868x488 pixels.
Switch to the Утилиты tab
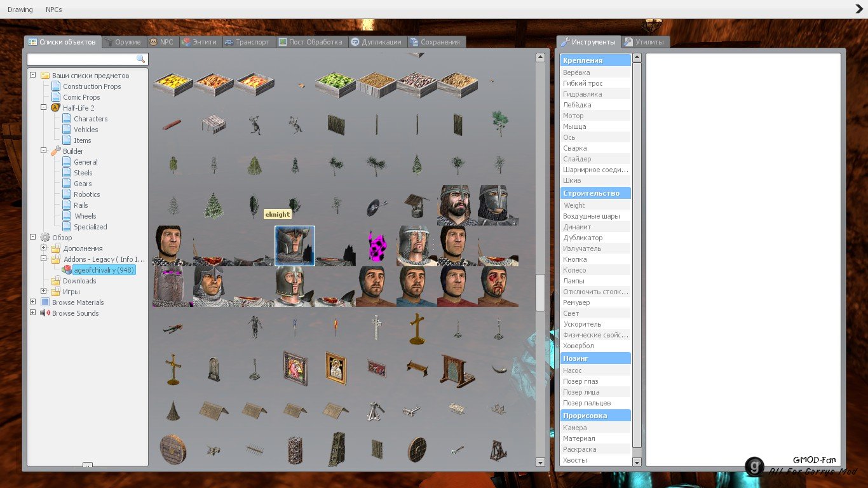645,42
